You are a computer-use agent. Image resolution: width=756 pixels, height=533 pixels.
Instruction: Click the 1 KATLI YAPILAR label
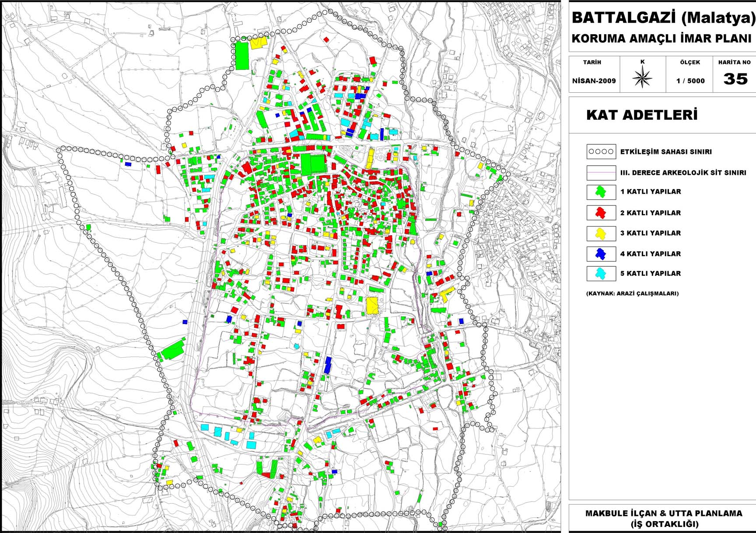pos(651,192)
